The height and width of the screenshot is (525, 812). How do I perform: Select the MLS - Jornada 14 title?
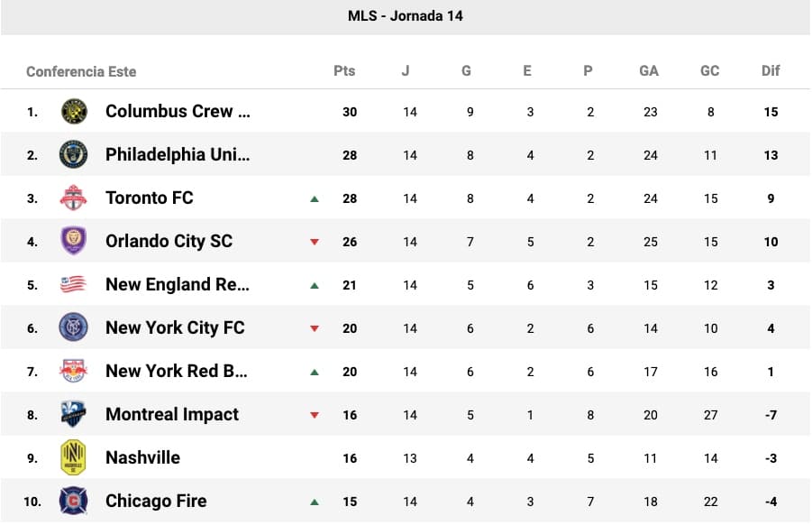pyautogui.click(x=406, y=16)
